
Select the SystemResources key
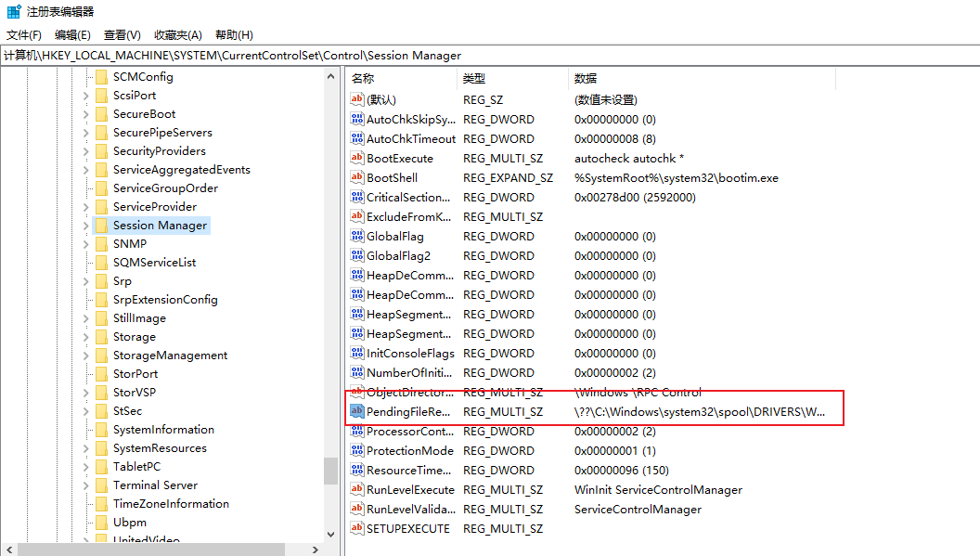tap(160, 448)
